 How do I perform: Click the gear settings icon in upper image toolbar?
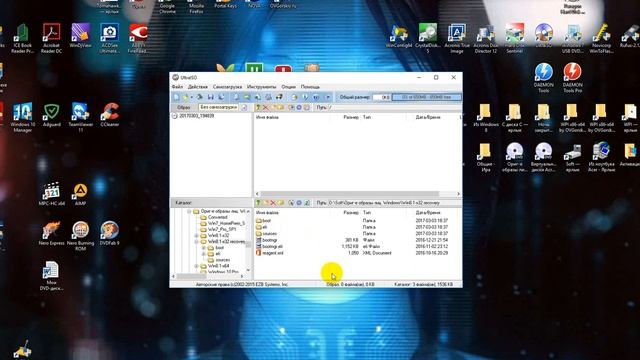tap(299, 107)
